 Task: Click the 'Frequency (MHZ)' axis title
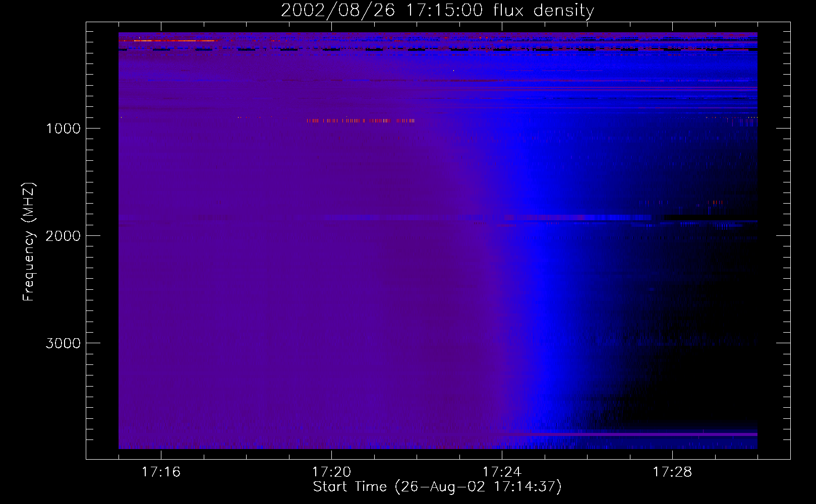click(29, 241)
